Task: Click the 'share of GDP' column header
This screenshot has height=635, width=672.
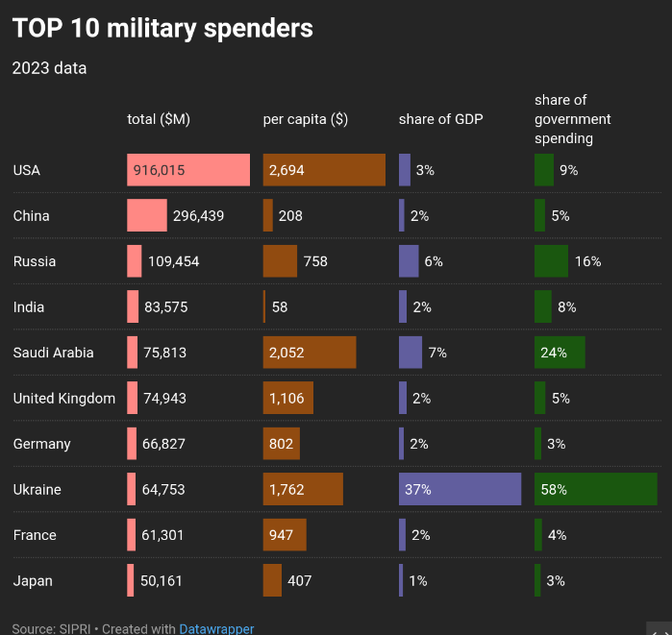Action: 440,119
